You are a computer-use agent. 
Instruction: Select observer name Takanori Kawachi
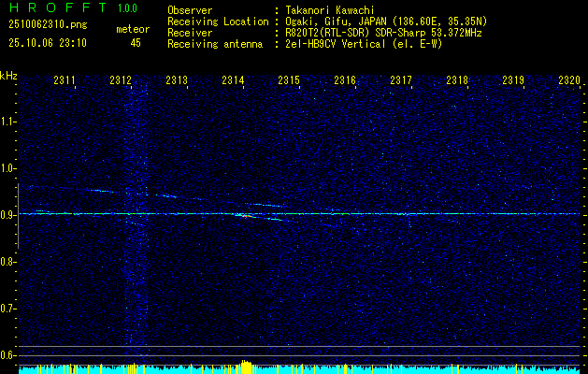coord(329,10)
